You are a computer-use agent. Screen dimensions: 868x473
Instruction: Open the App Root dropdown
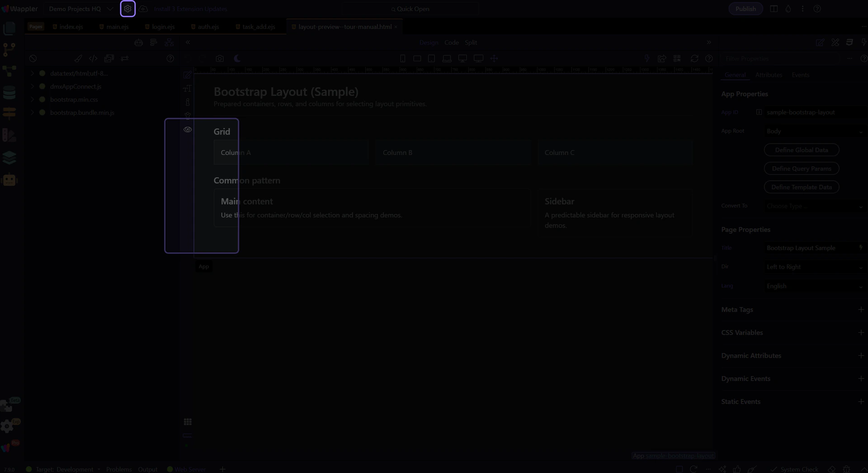click(x=814, y=131)
